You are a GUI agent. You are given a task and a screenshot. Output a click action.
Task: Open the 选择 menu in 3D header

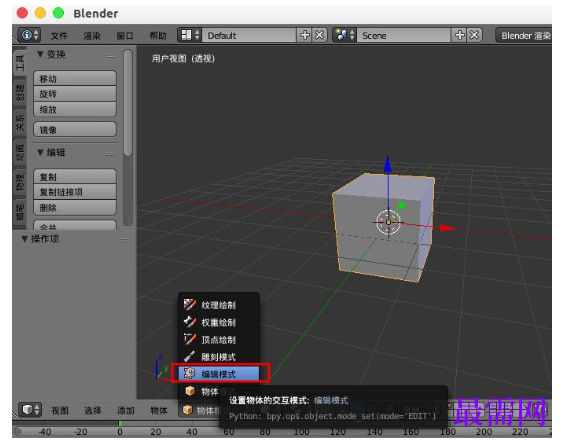pos(93,411)
